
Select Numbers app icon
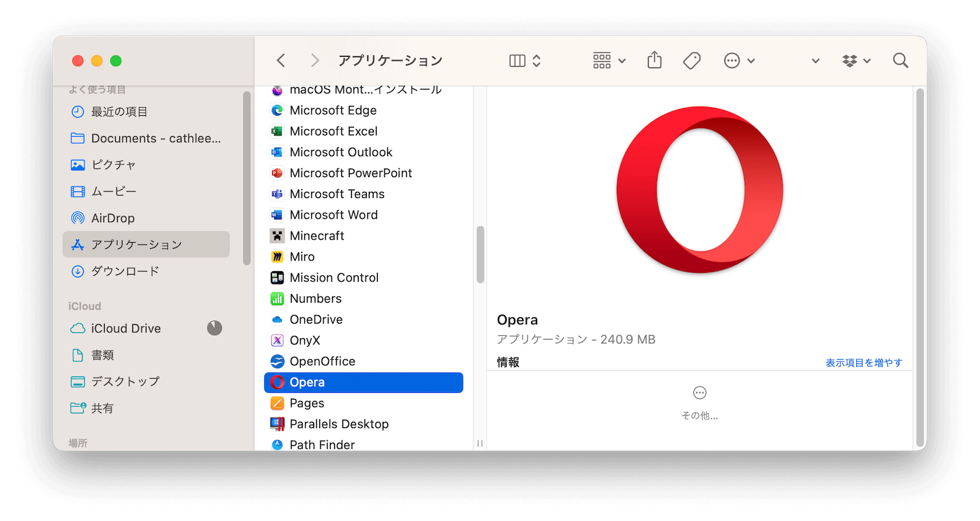coord(277,299)
